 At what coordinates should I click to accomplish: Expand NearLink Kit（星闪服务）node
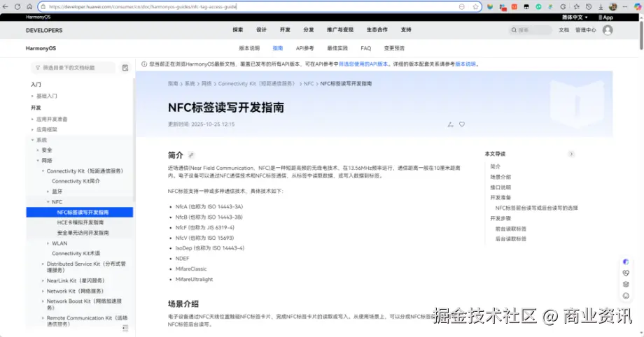point(43,281)
